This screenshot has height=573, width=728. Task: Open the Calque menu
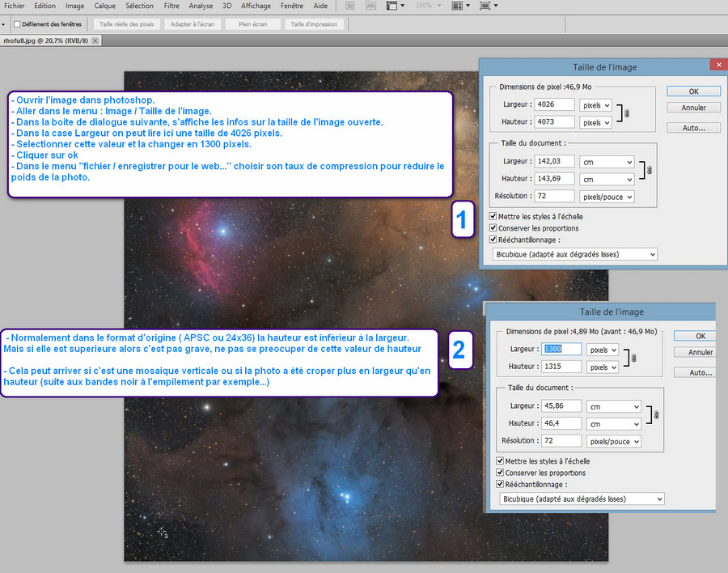coord(105,6)
